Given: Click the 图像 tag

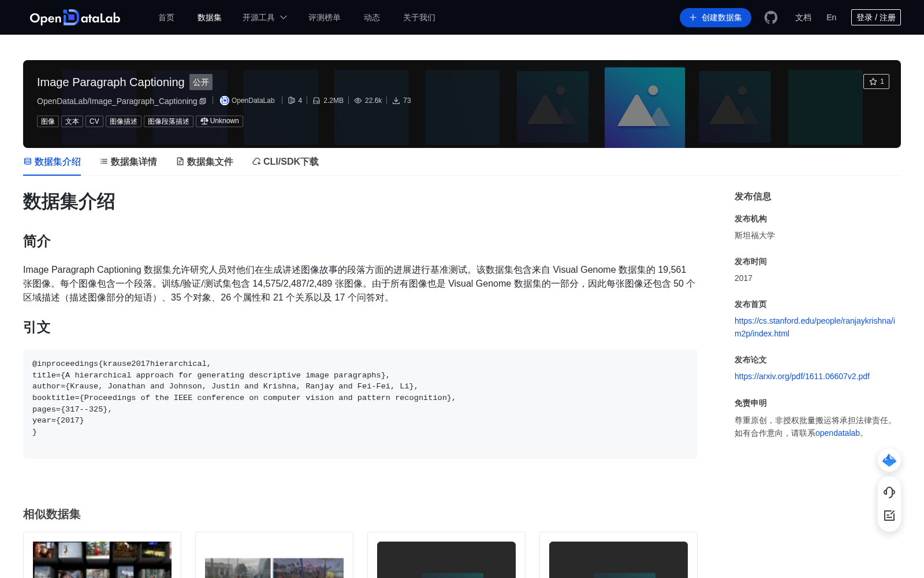Looking at the screenshot, I should pos(48,121).
